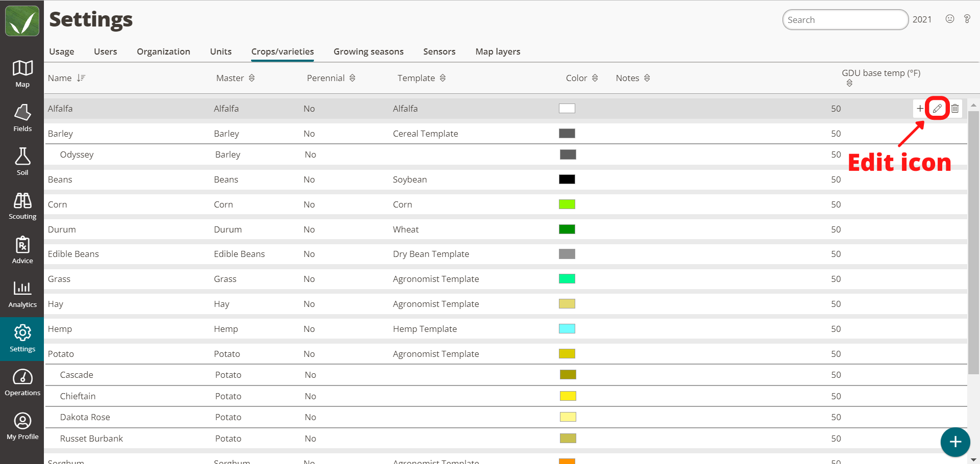This screenshot has width=980, height=464.
Task: Switch to the Users tab
Action: (x=106, y=51)
